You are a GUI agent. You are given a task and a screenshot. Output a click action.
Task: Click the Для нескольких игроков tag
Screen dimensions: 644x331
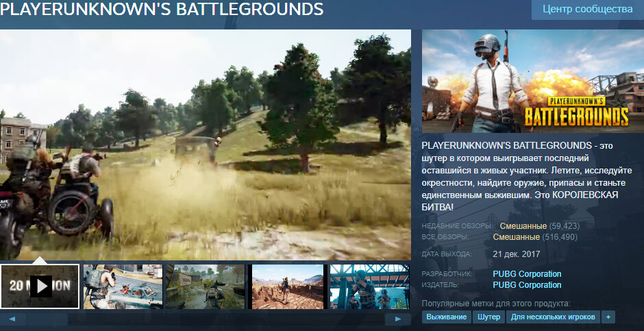tap(553, 317)
